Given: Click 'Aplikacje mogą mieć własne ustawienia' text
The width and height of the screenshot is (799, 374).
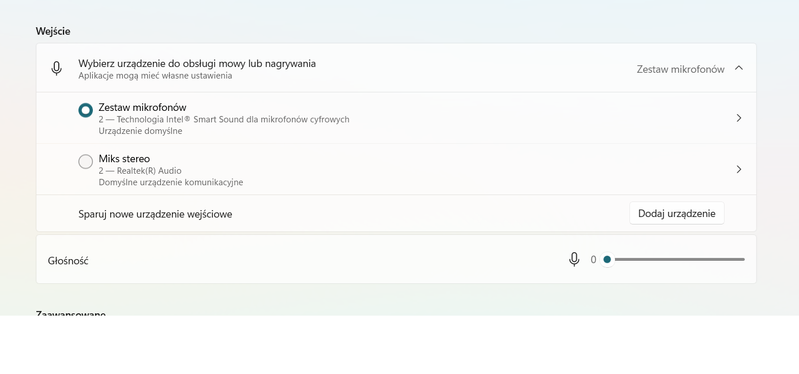Looking at the screenshot, I should 155,76.
